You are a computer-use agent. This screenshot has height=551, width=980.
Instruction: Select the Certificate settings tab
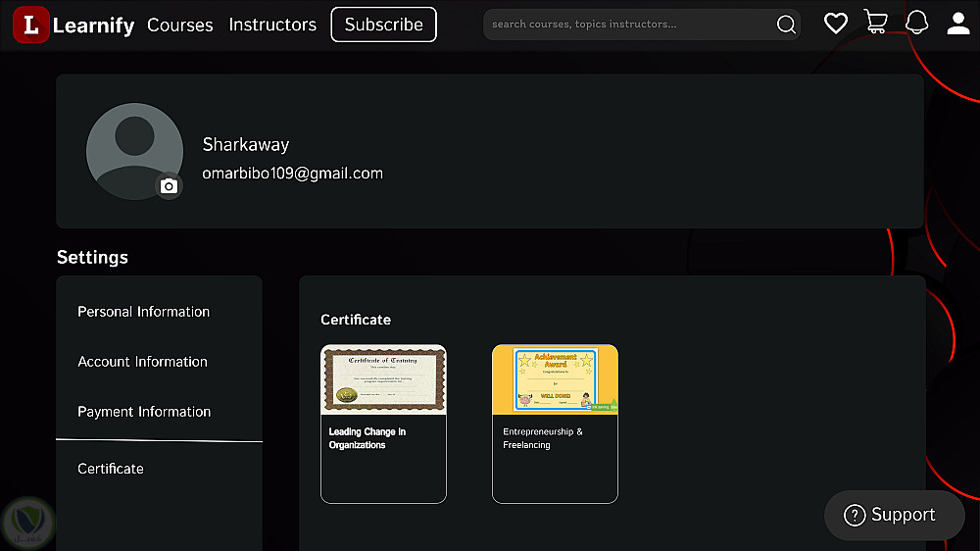click(x=111, y=469)
